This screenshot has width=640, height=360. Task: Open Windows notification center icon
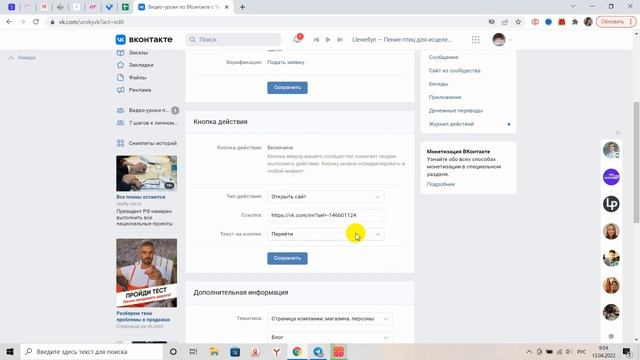627,351
